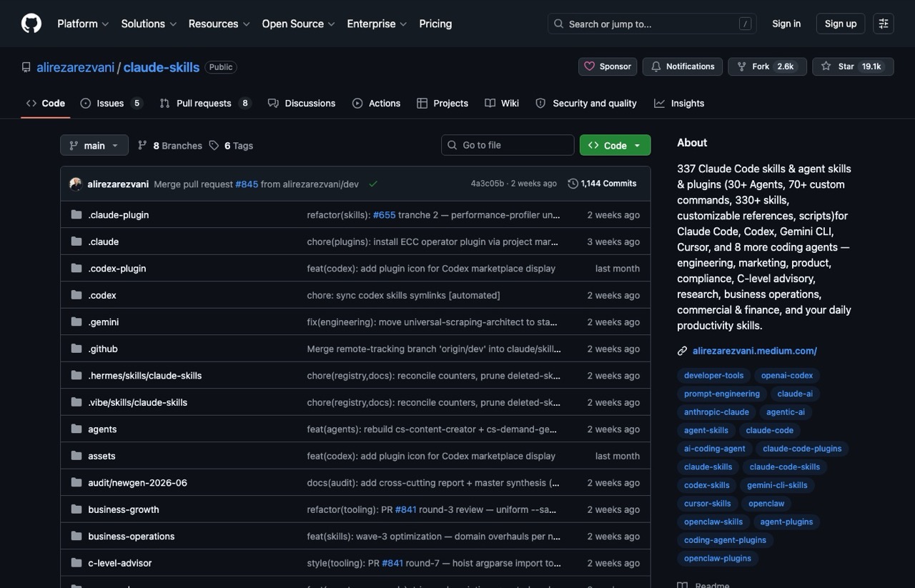915x588 pixels.
Task: Open the alirezarezvani owner link
Action: tap(76, 67)
